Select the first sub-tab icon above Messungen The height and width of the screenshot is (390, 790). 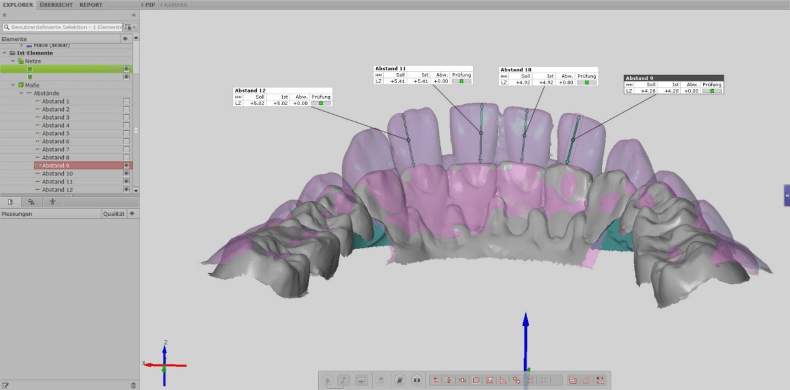[11, 202]
